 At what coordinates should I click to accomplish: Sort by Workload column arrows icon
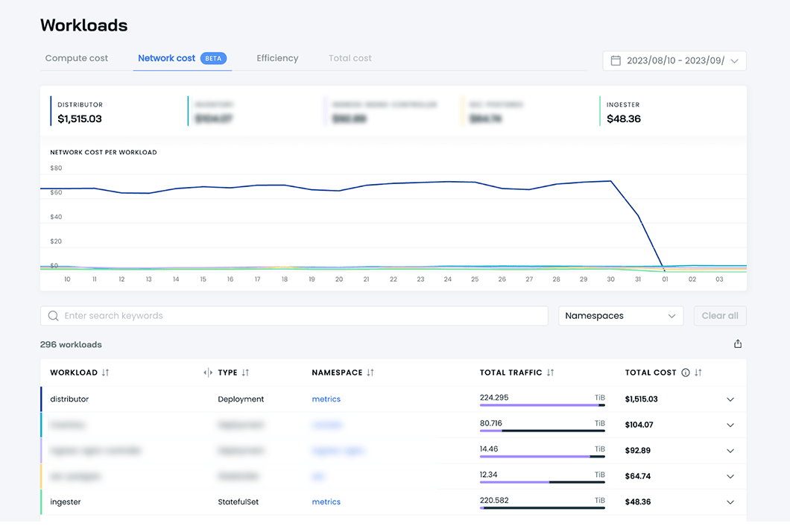[106, 373]
